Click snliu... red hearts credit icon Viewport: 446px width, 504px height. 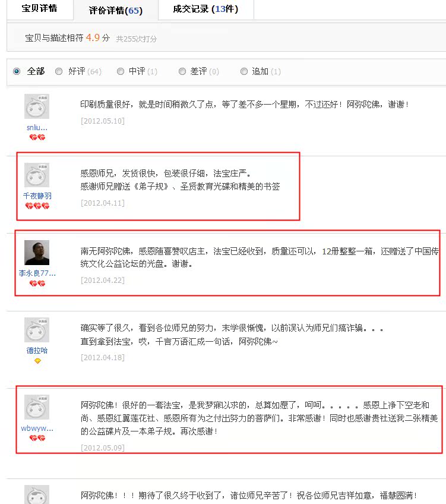(37, 137)
